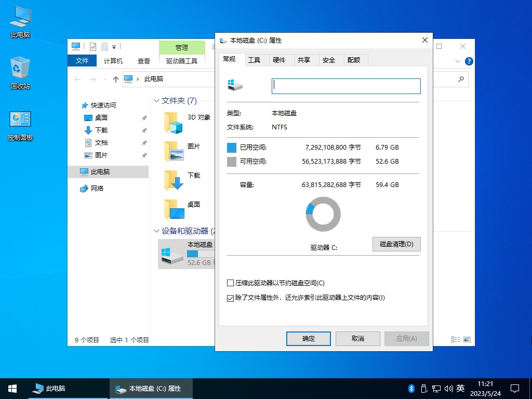The height and width of the screenshot is (399, 532).
Task: Click the Explorer back navigation arrow
Action: 77,79
